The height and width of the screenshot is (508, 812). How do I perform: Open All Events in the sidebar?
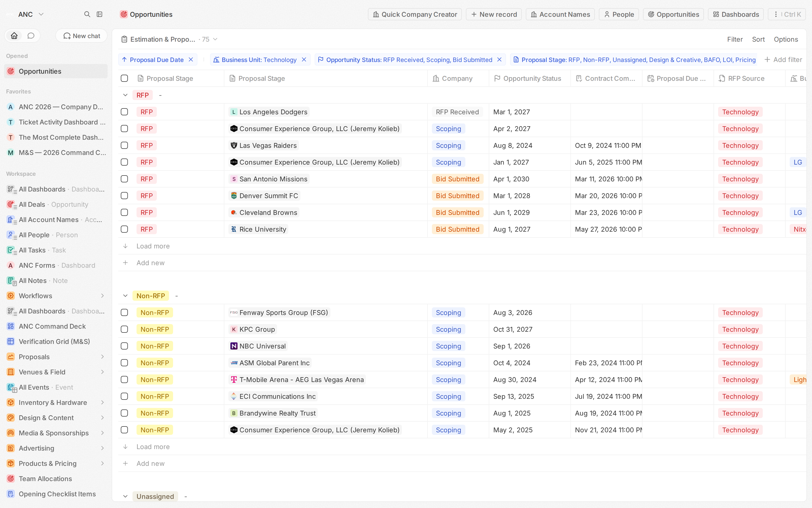tap(56, 387)
